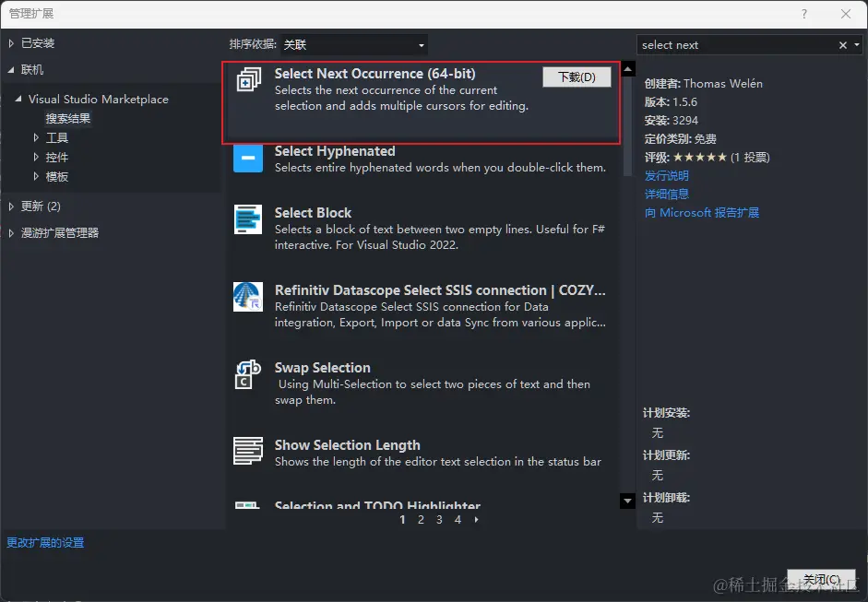Open the 排序依据 sort dropdown
Image resolution: width=868 pixels, height=602 pixels.
pos(354,45)
